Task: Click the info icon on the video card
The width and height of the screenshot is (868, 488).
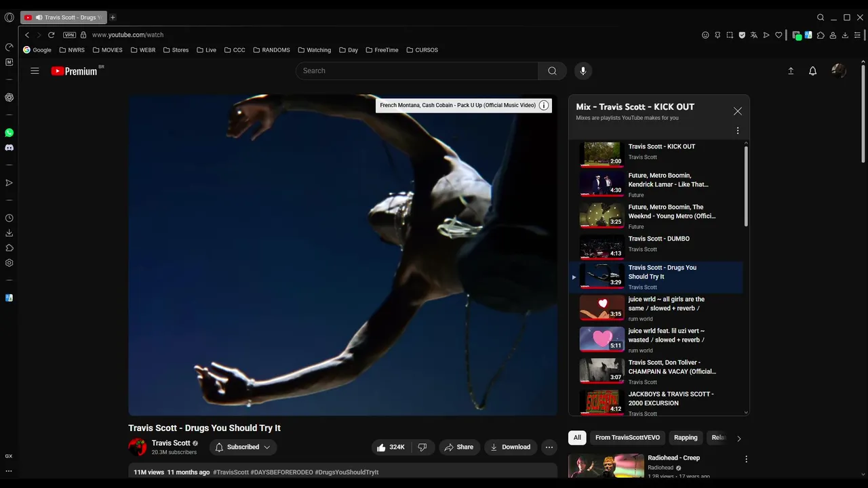Action: tap(544, 105)
